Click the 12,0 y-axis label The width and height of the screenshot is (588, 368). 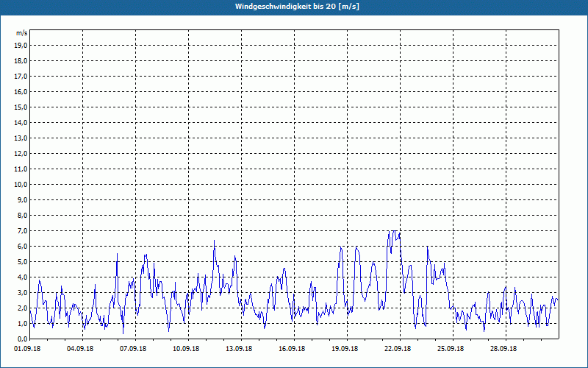[x=21, y=153]
